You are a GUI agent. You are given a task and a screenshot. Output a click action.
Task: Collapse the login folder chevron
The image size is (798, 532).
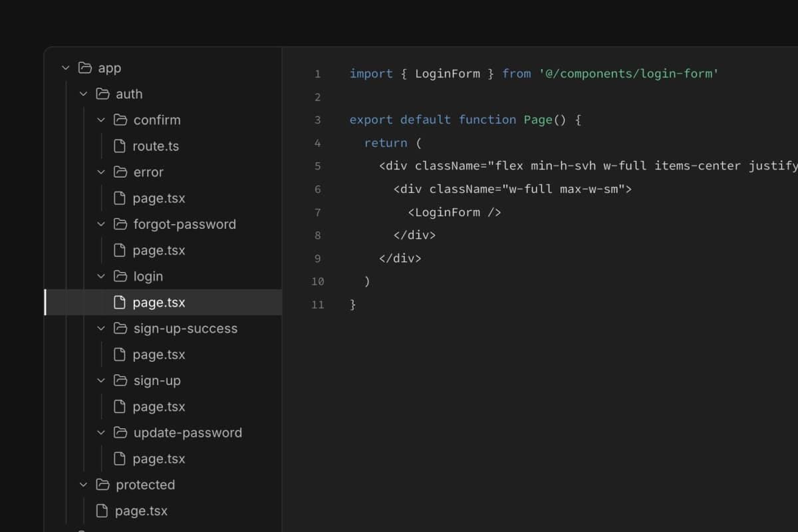101,276
